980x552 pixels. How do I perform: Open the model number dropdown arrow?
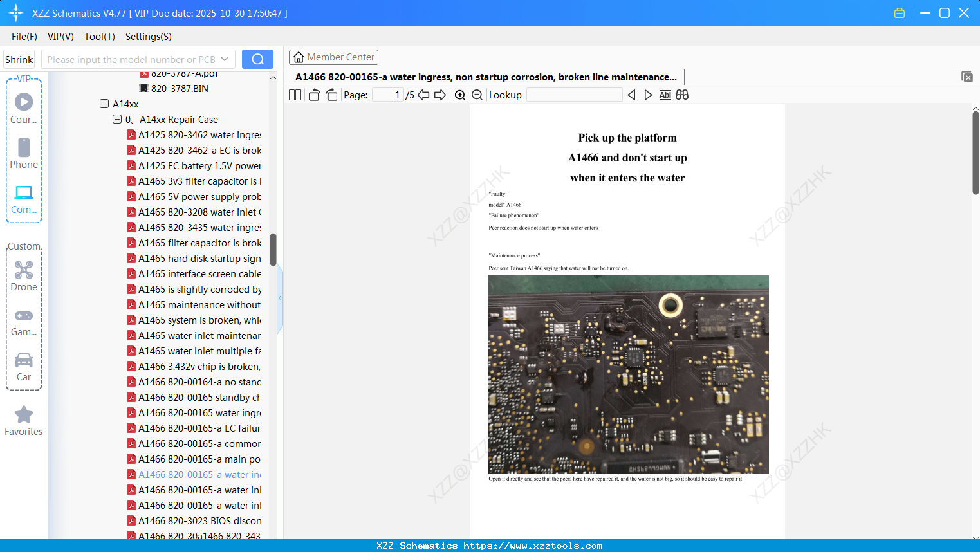pos(225,59)
